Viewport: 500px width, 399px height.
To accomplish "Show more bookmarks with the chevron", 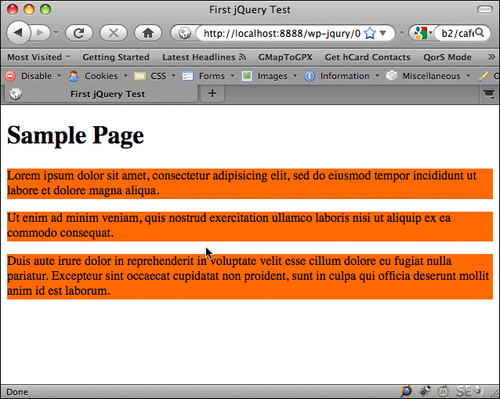I will point(491,57).
